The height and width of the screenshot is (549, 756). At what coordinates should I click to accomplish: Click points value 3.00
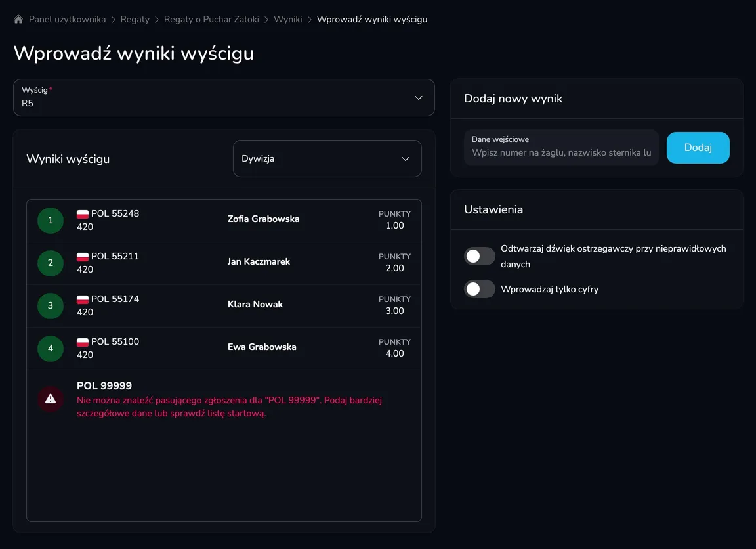[394, 311]
